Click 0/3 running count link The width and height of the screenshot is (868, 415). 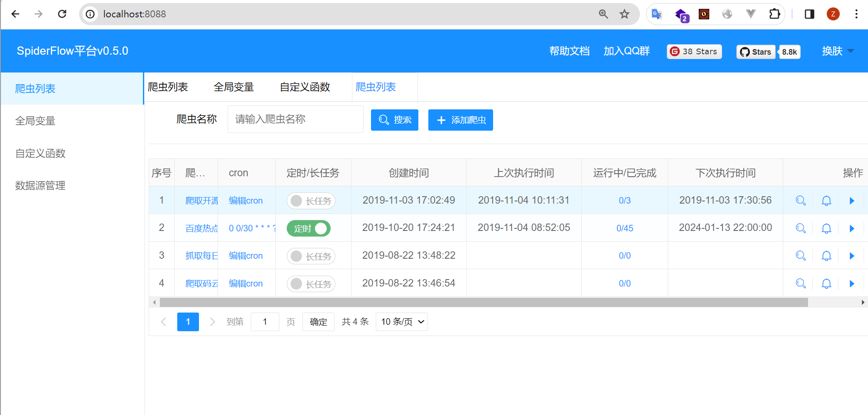click(x=625, y=201)
